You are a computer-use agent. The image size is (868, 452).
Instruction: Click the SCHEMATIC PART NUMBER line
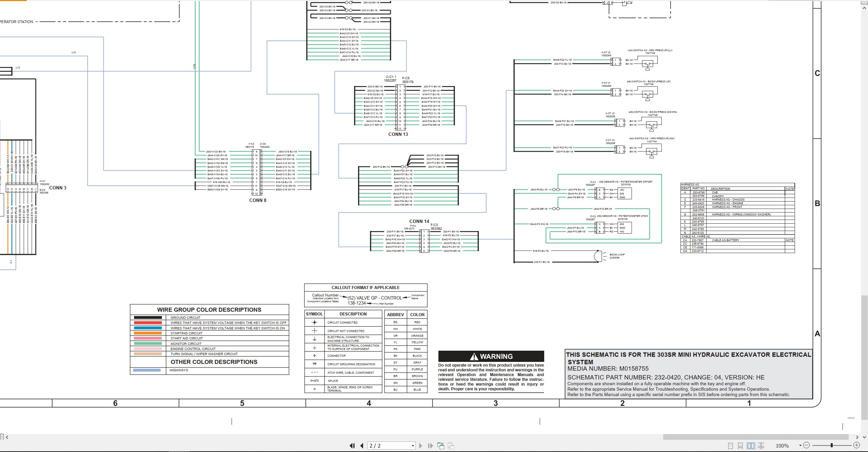(666, 377)
